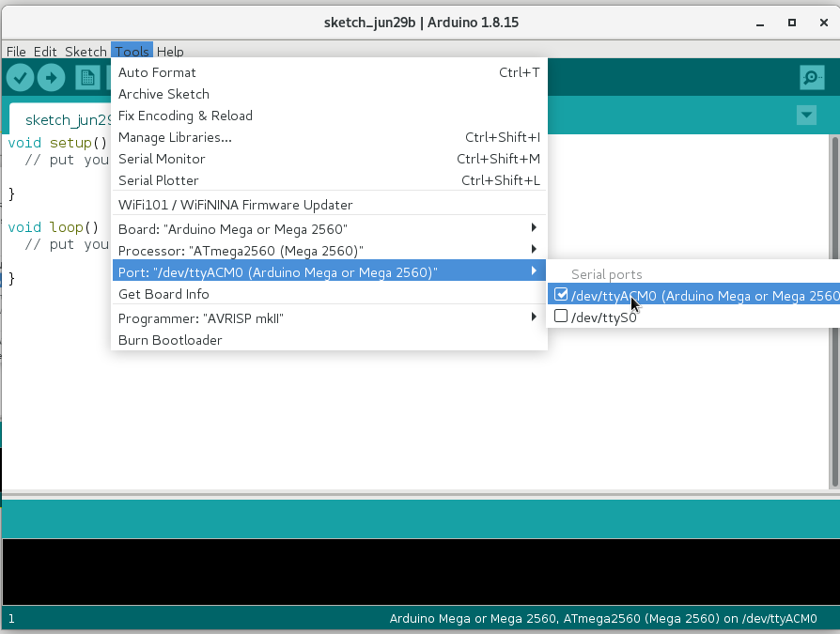Image resolution: width=840 pixels, height=634 pixels.
Task: Open the tab options dropdown arrow
Action: [805, 115]
